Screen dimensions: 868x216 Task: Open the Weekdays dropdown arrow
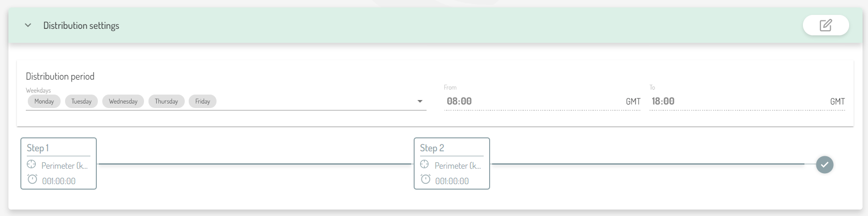coord(420,102)
